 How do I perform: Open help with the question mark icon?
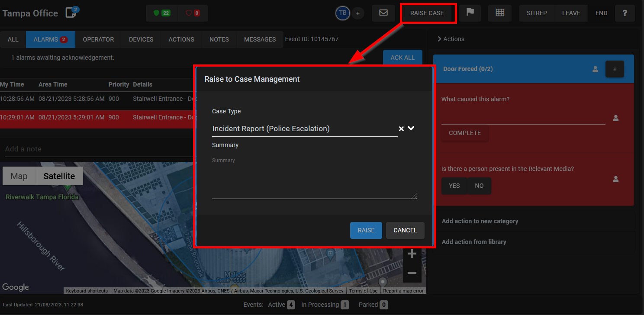(x=625, y=13)
